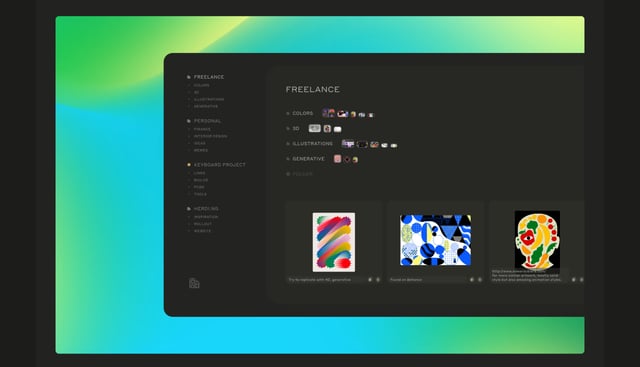Click first small icon on portrait artwork card

573,280
